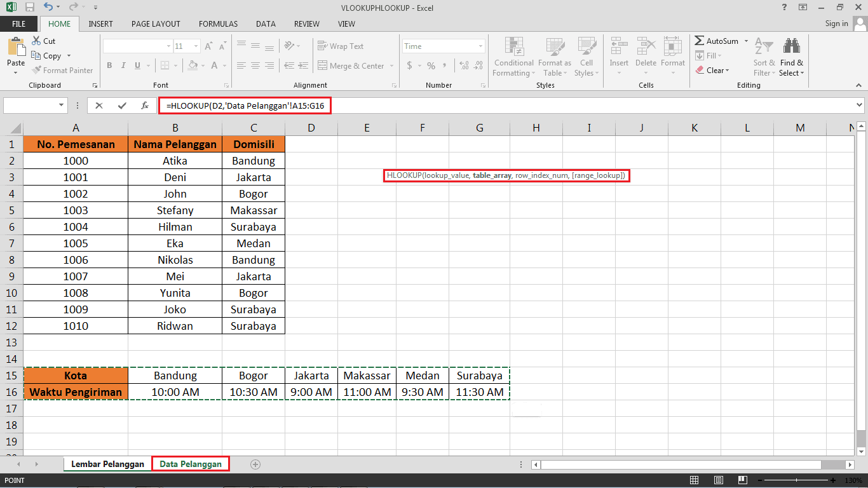Viewport: 868px width, 488px height.
Task: Click Sign in link
Action: [x=836, y=24]
